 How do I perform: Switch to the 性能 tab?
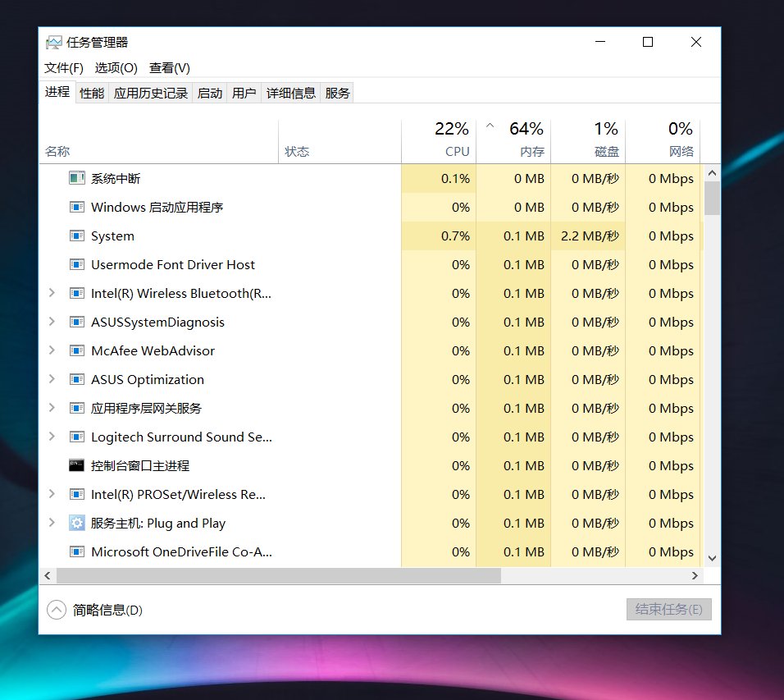[92, 93]
